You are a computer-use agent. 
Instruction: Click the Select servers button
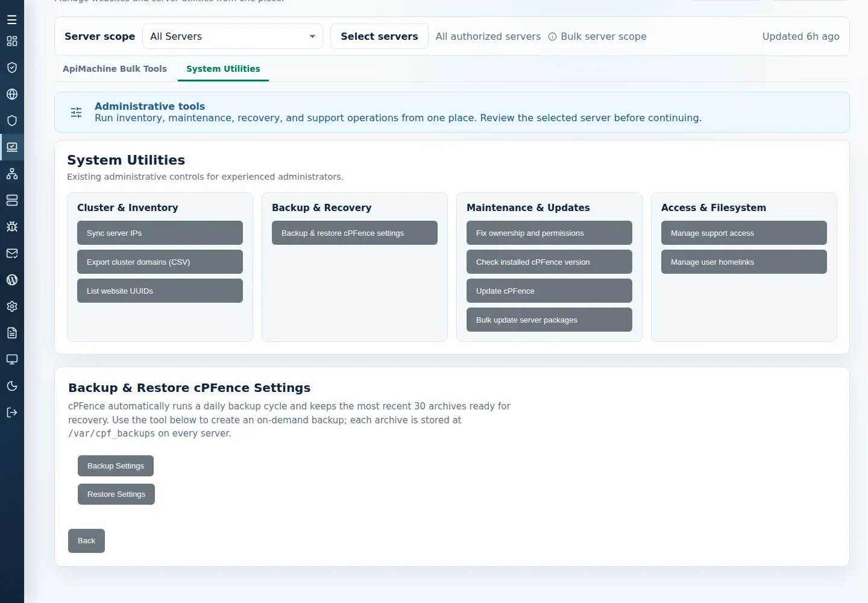tap(379, 36)
